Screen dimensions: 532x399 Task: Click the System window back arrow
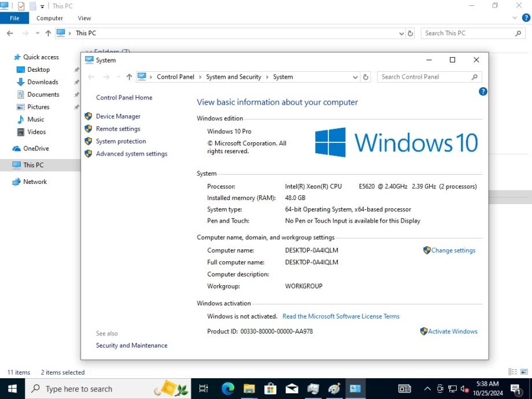[91, 77]
